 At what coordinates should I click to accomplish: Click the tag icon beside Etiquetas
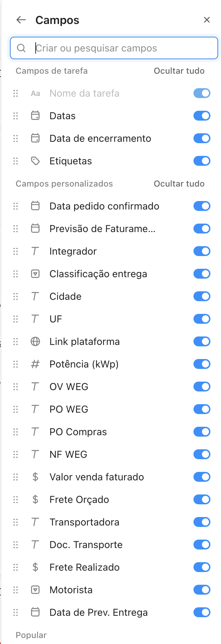(35, 161)
